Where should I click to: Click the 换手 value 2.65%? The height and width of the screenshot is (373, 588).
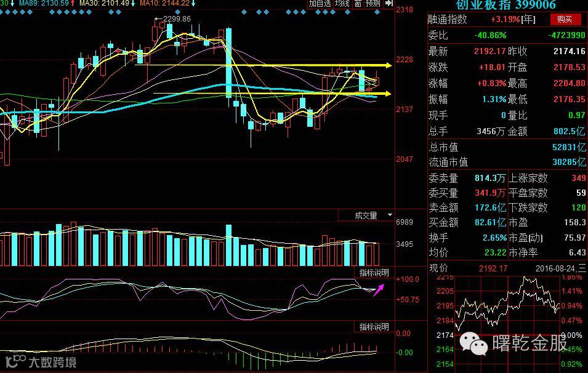coord(494,238)
